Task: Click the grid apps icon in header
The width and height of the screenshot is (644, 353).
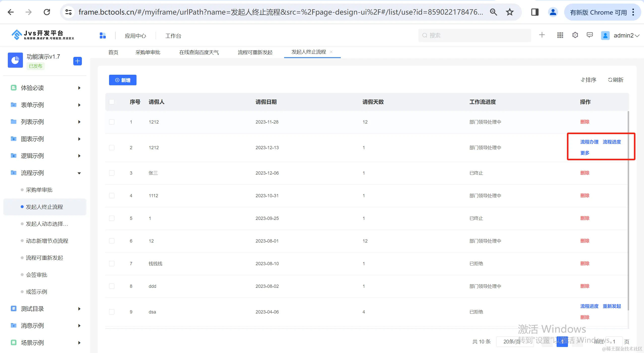Action: coord(560,35)
